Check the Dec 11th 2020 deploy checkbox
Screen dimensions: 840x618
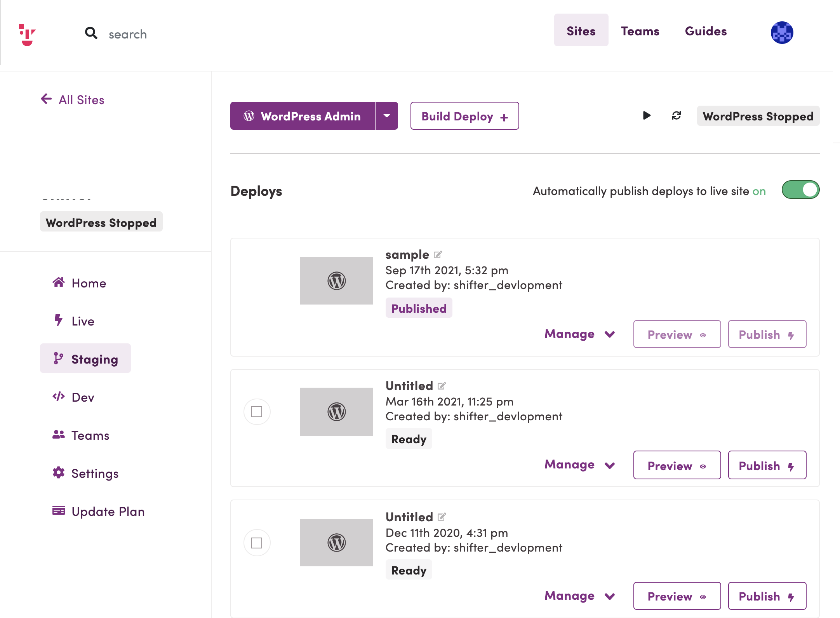coord(257,543)
